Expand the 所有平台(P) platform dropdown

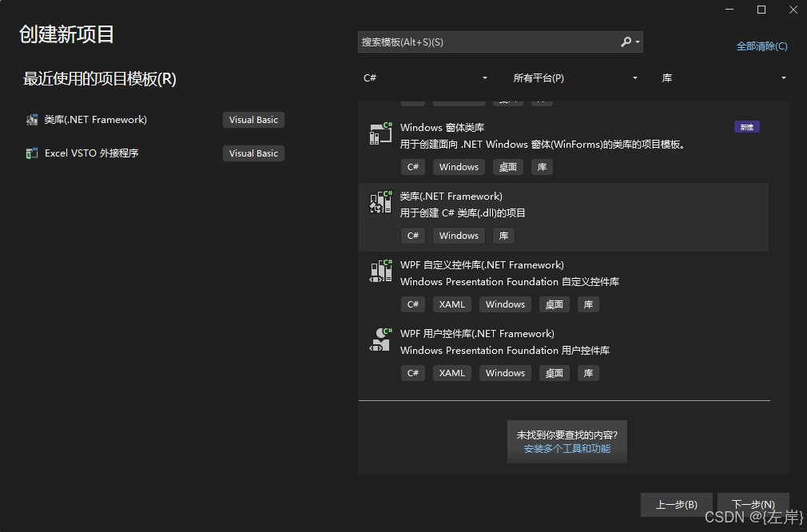click(575, 77)
